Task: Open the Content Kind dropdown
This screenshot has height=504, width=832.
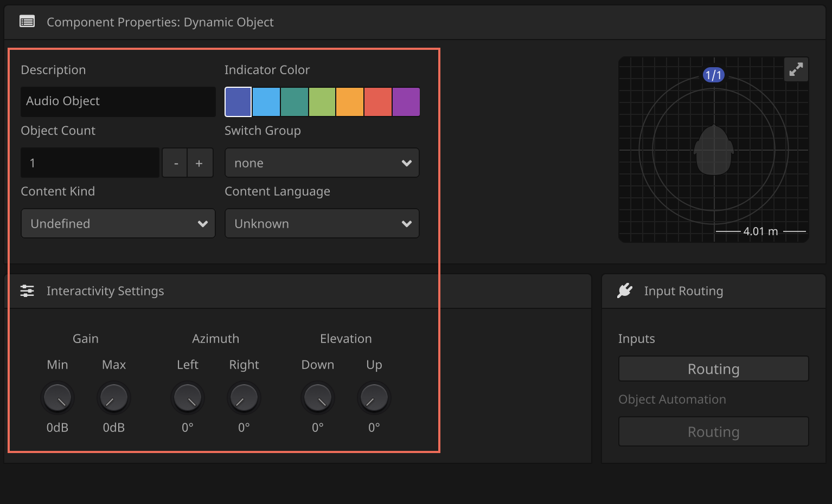Action: [x=118, y=223]
